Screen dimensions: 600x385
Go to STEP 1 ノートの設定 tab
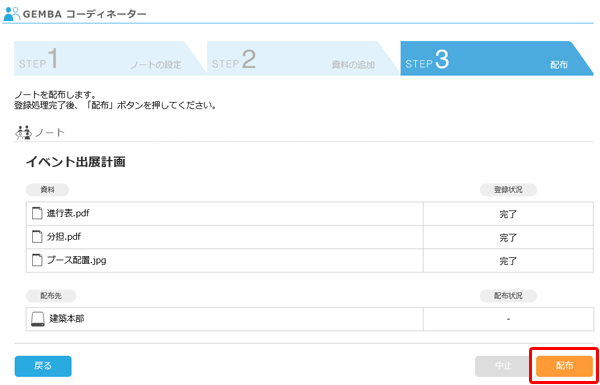point(109,59)
